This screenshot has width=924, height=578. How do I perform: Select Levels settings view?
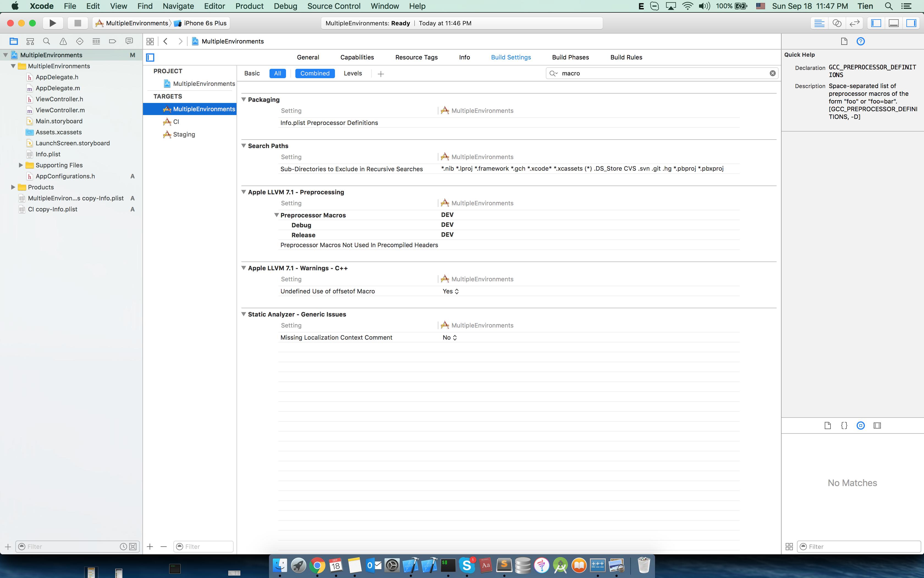pos(353,73)
